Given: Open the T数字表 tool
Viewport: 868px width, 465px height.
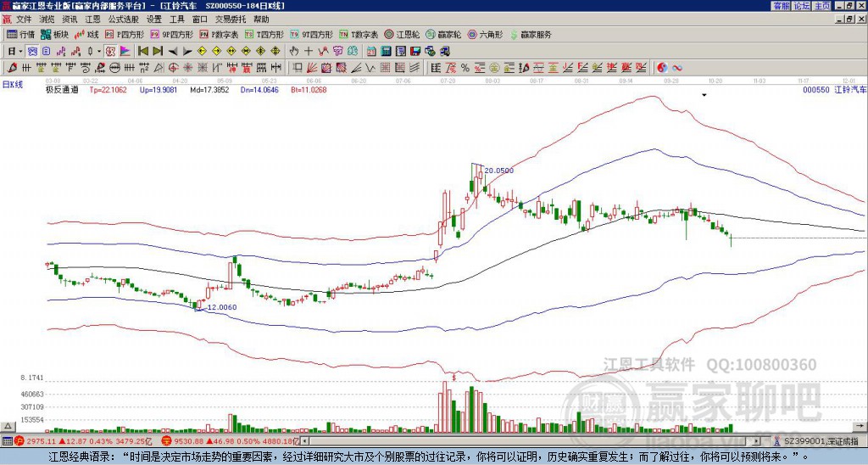Looking at the screenshot, I should point(359,35).
